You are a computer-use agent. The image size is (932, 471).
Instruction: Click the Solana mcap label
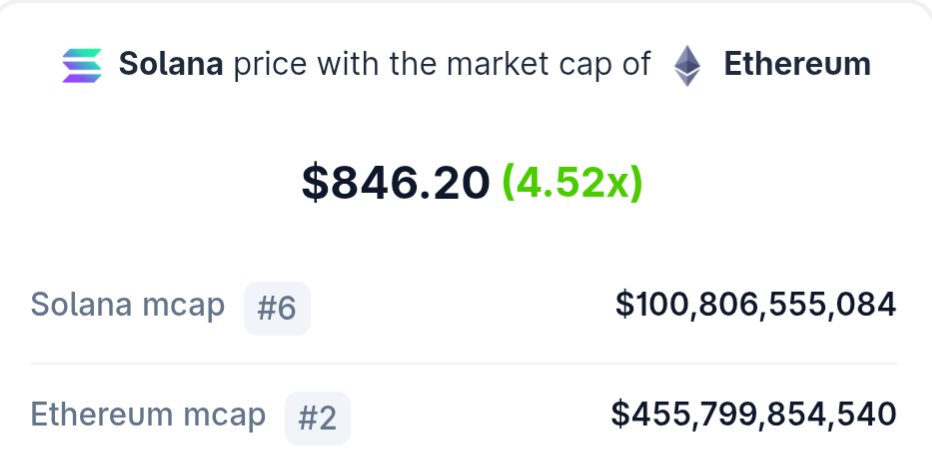(x=128, y=305)
